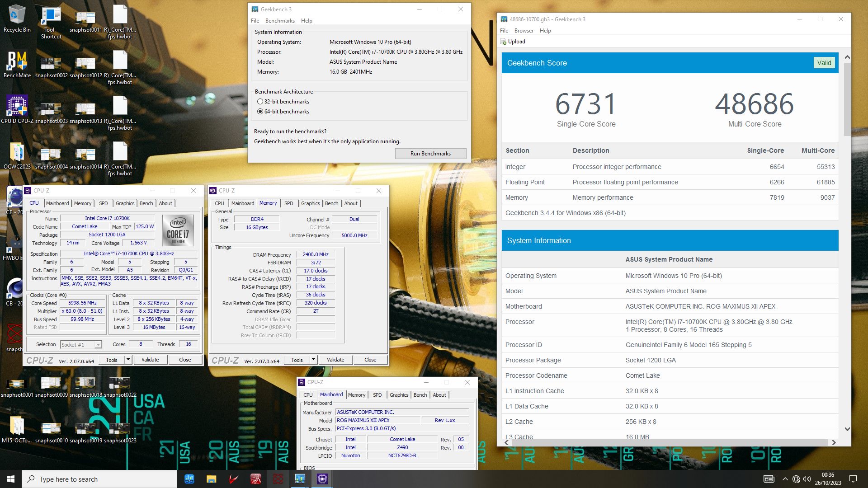
Task: Open File Explorer from the taskbar
Action: [x=211, y=479]
